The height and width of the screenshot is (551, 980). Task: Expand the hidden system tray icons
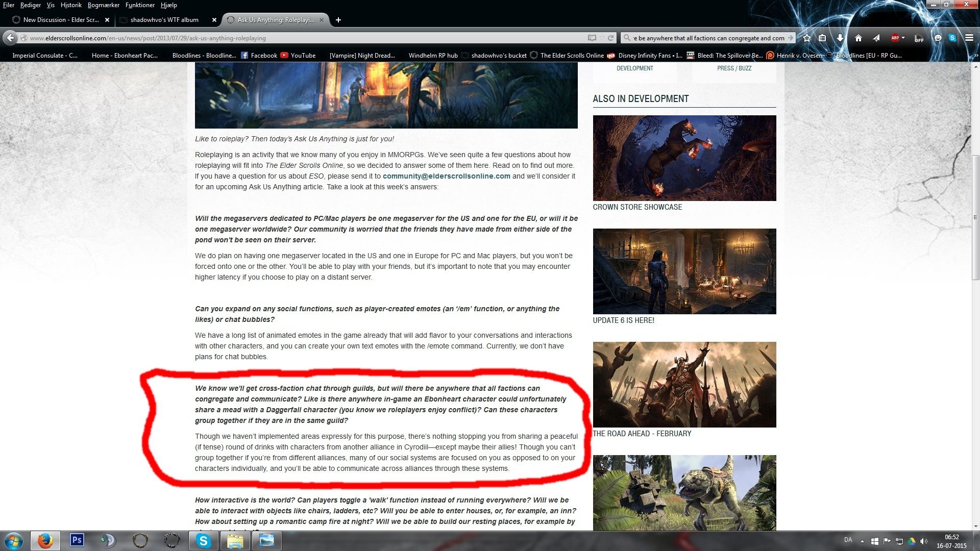coord(862,541)
